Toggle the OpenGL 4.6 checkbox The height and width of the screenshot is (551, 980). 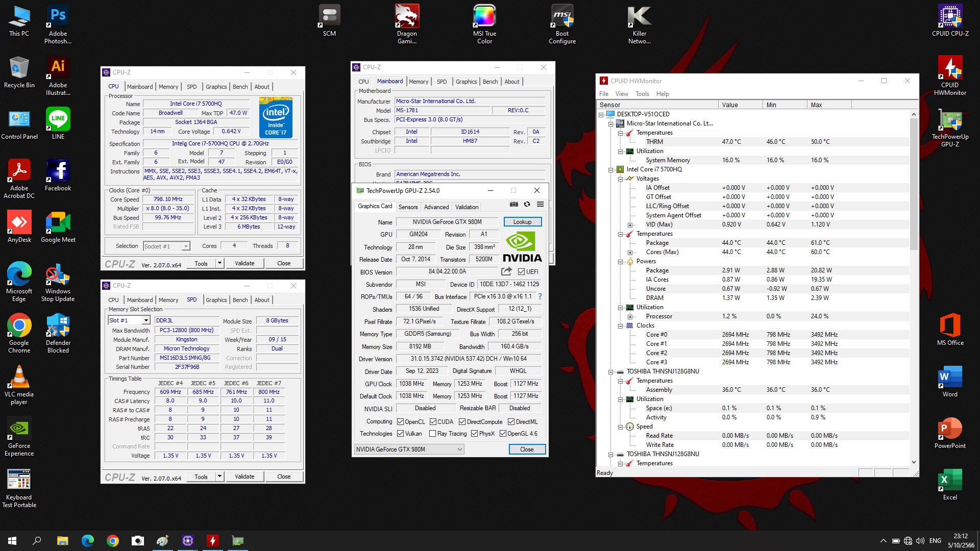click(x=503, y=434)
